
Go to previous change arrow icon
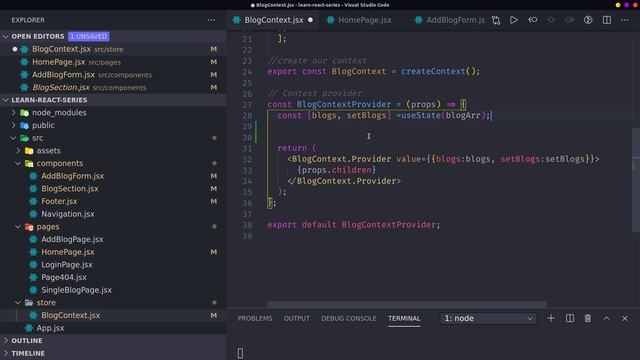tap(533, 20)
